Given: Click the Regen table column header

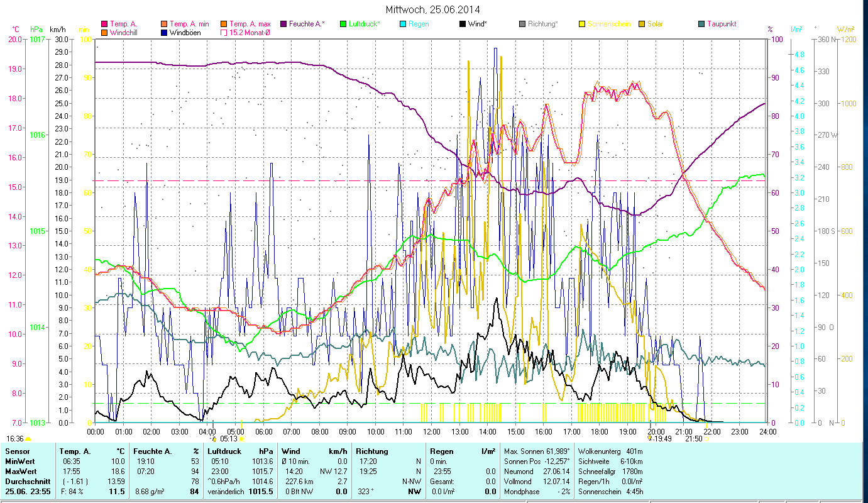Looking at the screenshot, I should 441,451.
